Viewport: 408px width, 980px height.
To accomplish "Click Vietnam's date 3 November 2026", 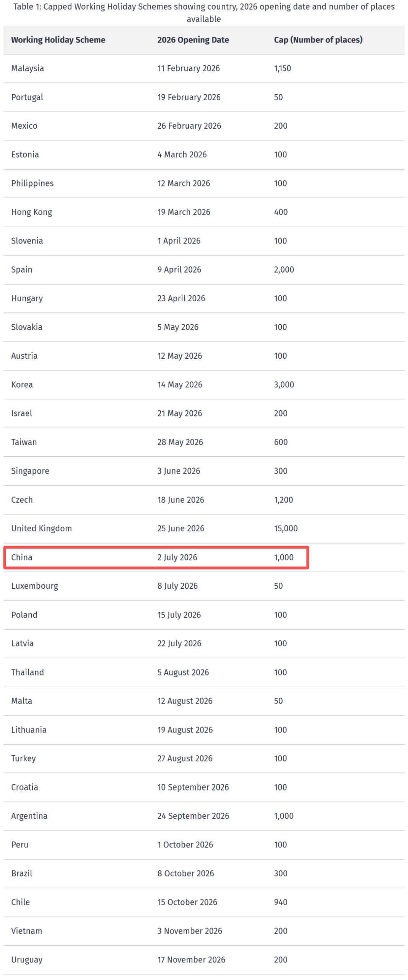I will tap(190, 931).
